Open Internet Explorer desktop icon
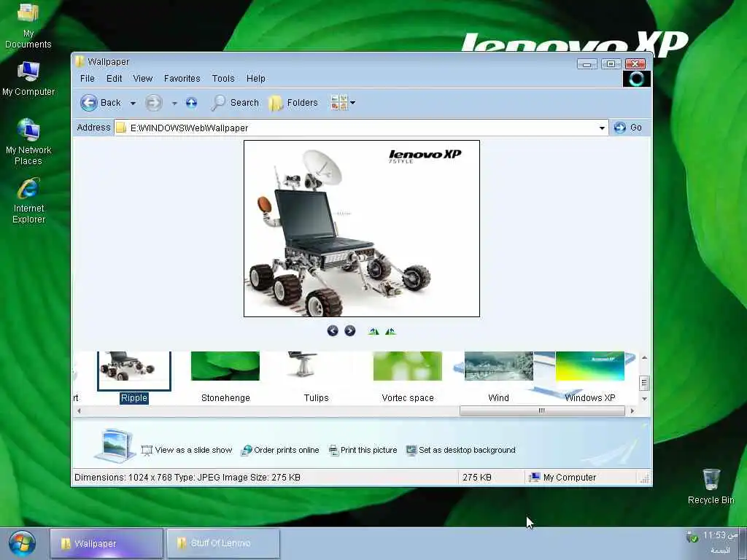This screenshot has width=747, height=560. (28, 201)
